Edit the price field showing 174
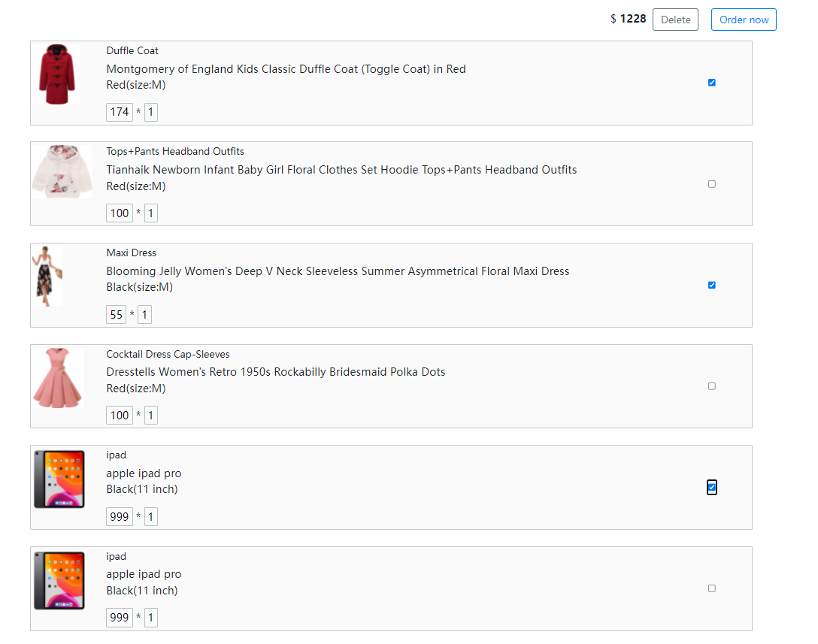Viewport: 818px width, 644px height. pyautogui.click(x=119, y=111)
